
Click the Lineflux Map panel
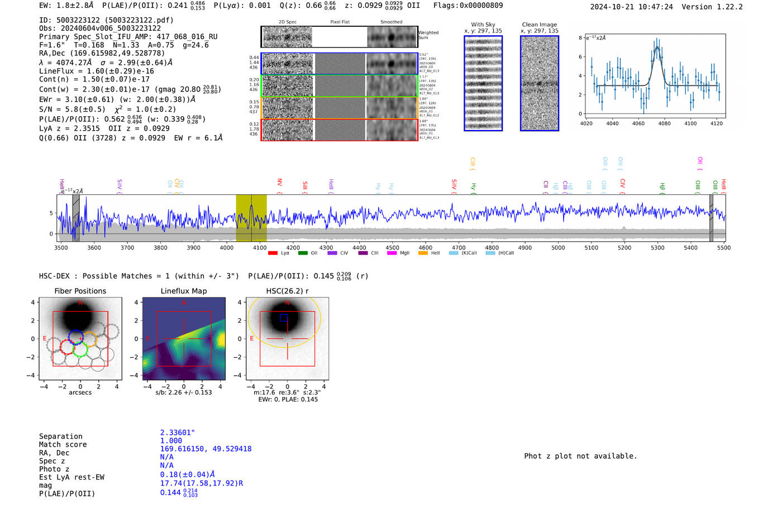pos(184,338)
